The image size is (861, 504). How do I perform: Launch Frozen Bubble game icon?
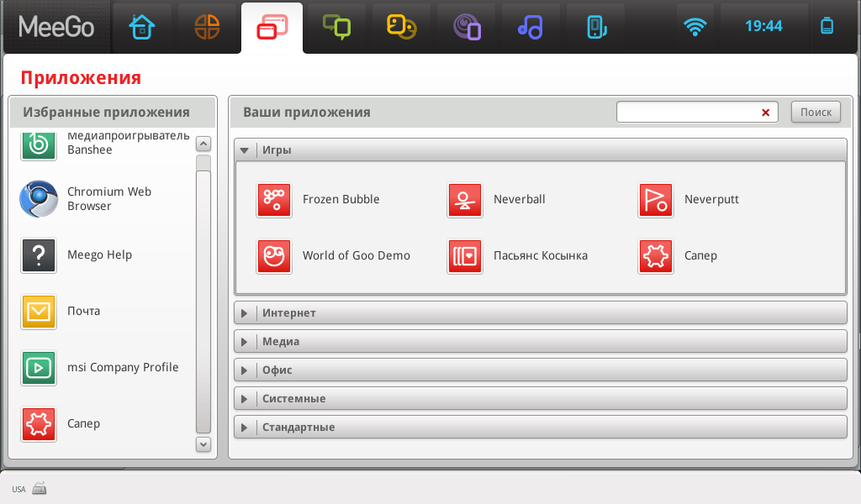[x=274, y=200]
